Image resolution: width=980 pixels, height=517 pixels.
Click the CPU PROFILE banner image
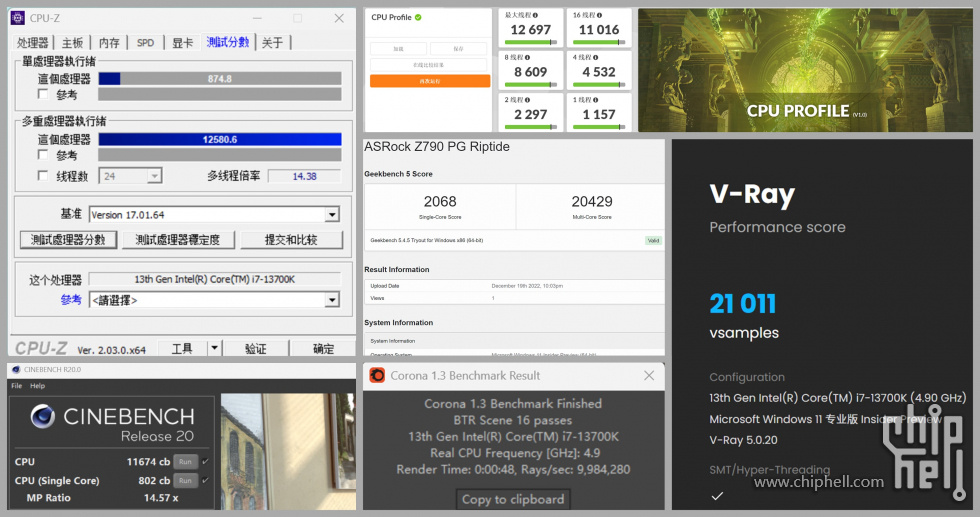tap(805, 69)
